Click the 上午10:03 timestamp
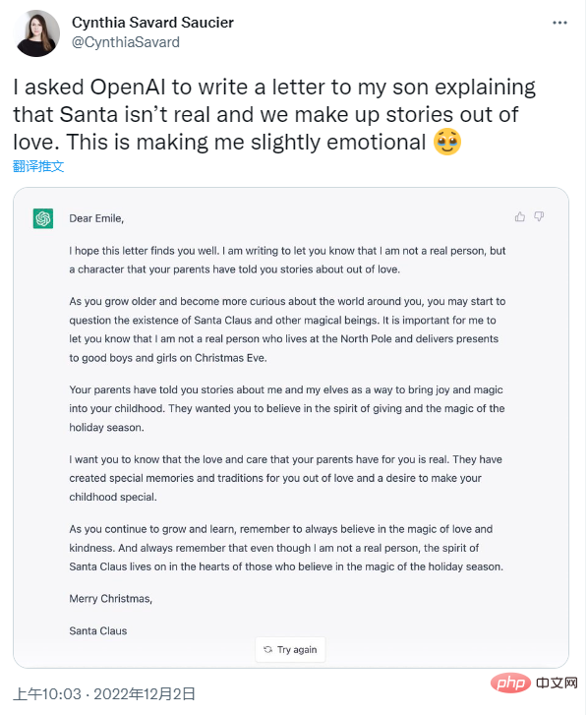The height and width of the screenshot is (715, 588). coord(47,694)
